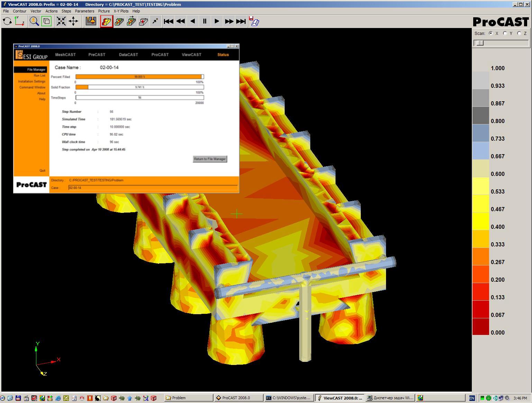Pause the animation playback
The height and width of the screenshot is (403, 532).
pyautogui.click(x=205, y=21)
